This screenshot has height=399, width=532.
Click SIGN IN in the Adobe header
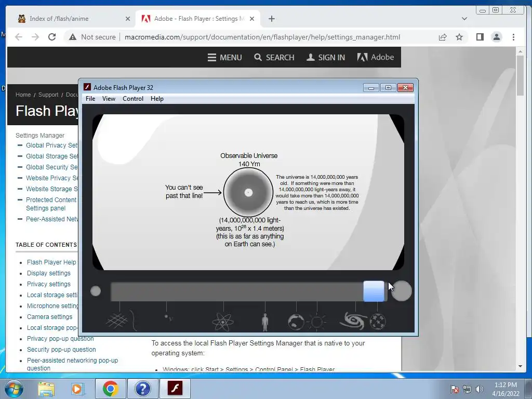coord(326,57)
